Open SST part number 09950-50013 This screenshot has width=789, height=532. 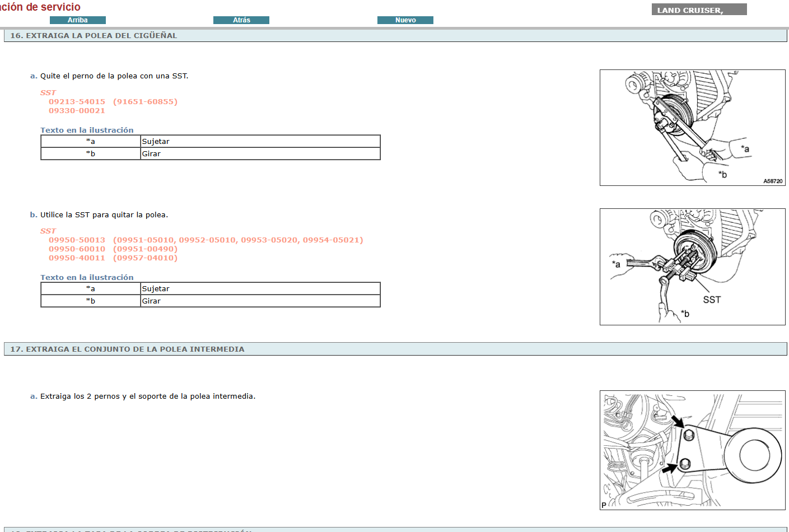click(77, 240)
